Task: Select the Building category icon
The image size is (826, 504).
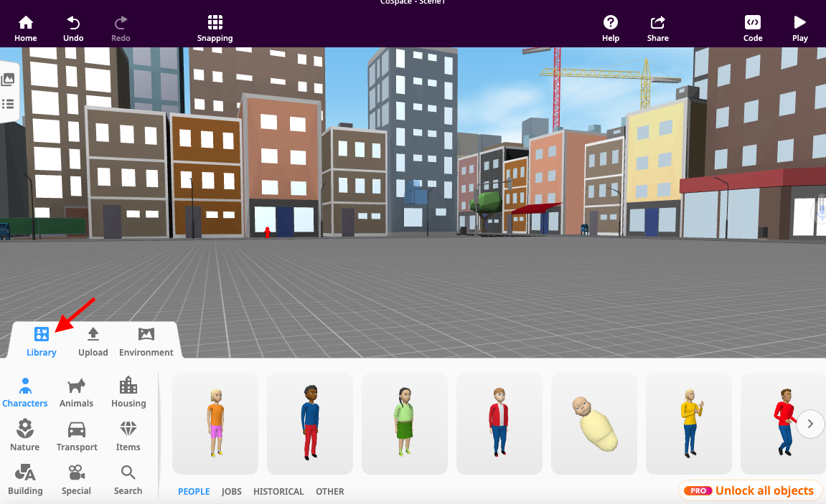Action: coord(24,478)
